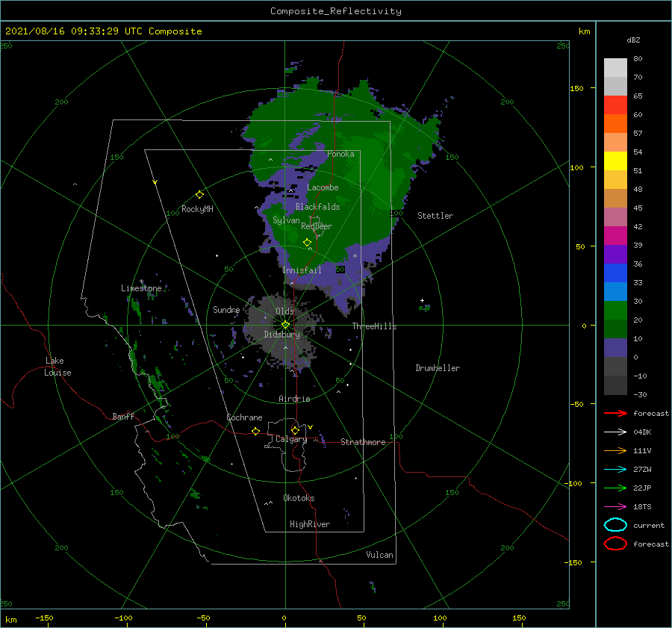Screen dimensions: 672x628
Task: Click the yellow 54 dBZ color swatch
Action: pyautogui.click(x=615, y=161)
